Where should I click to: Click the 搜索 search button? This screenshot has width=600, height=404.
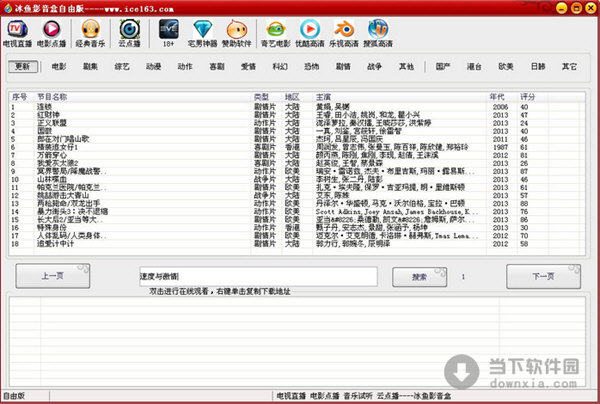point(418,275)
